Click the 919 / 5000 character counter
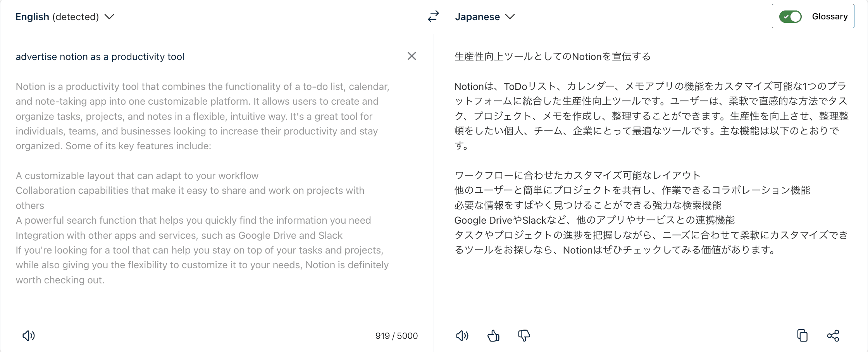 pos(396,336)
